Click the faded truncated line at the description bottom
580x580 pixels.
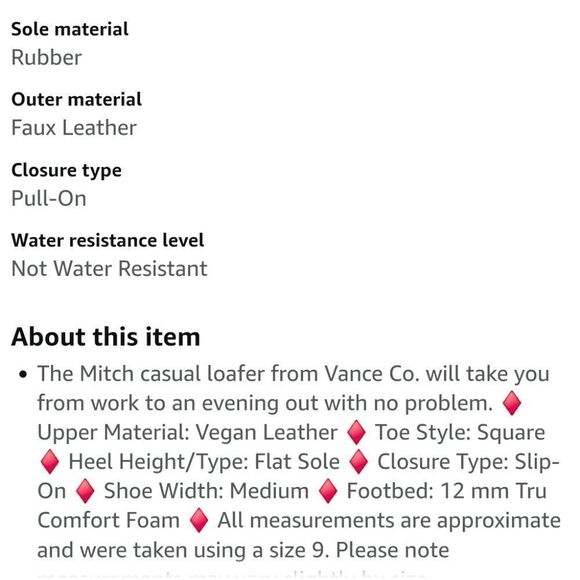tap(231, 576)
